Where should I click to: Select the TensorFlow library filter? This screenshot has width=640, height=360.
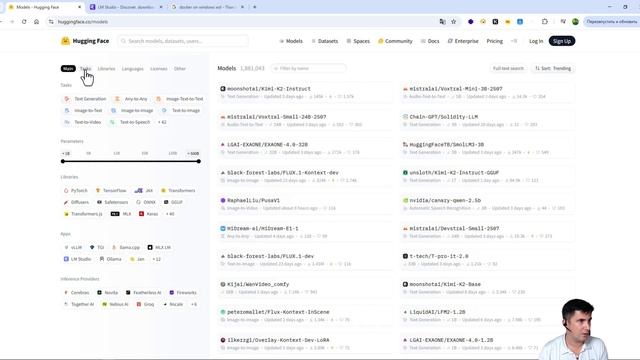coord(111,191)
